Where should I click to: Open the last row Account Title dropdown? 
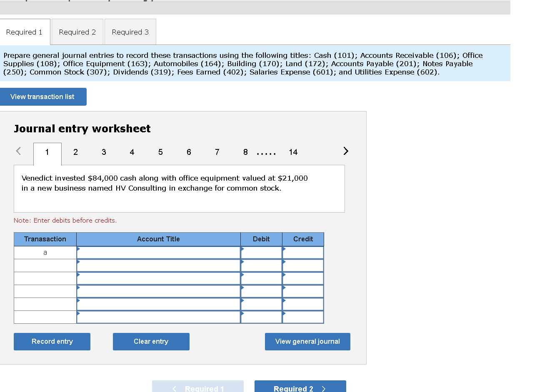pos(158,318)
